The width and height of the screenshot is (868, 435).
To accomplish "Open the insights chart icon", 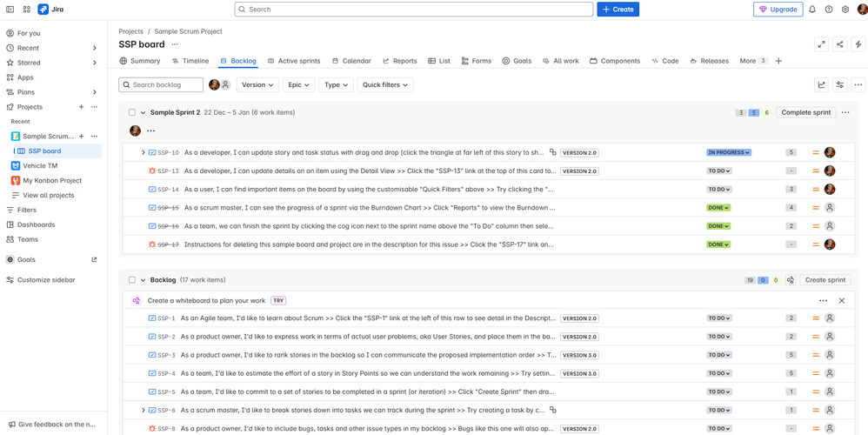I will pos(822,84).
